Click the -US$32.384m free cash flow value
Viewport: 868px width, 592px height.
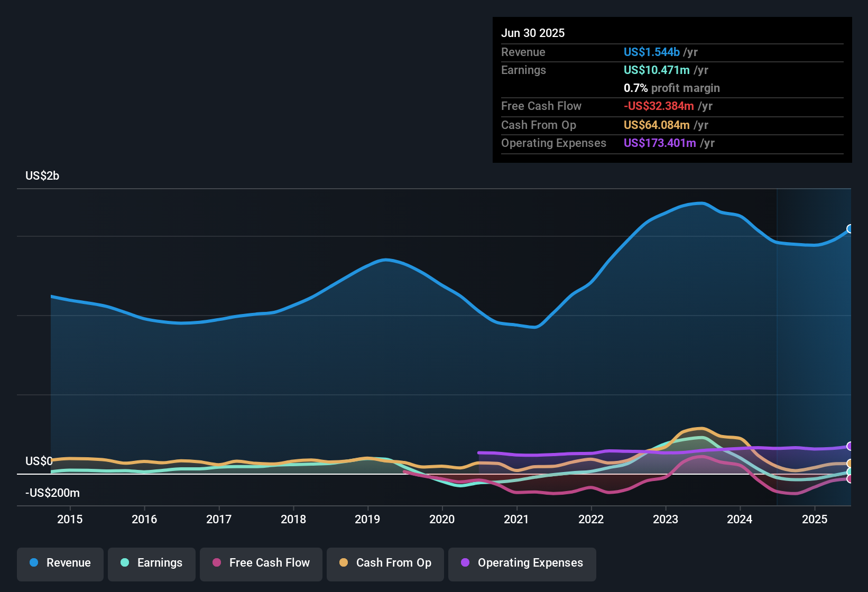[x=659, y=106]
